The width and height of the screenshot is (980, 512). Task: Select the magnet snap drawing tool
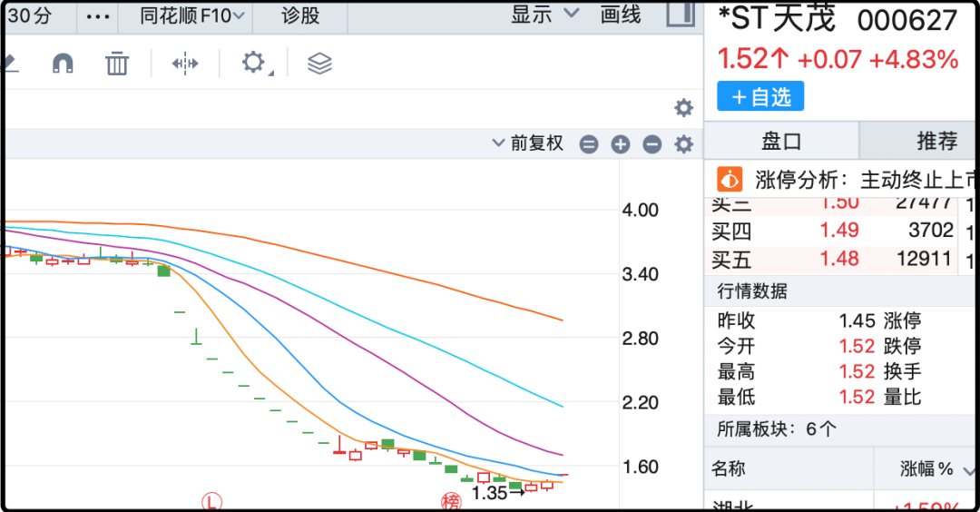click(x=63, y=64)
